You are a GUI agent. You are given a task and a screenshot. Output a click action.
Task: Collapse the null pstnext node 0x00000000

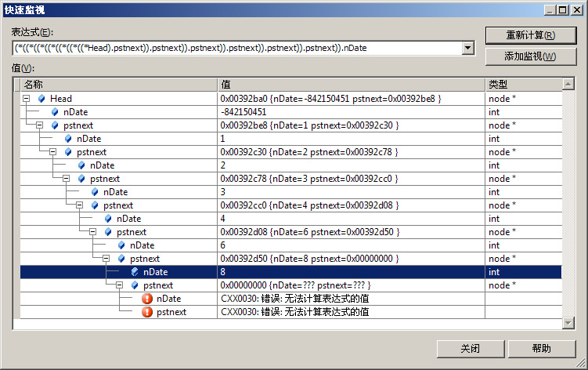click(x=119, y=285)
